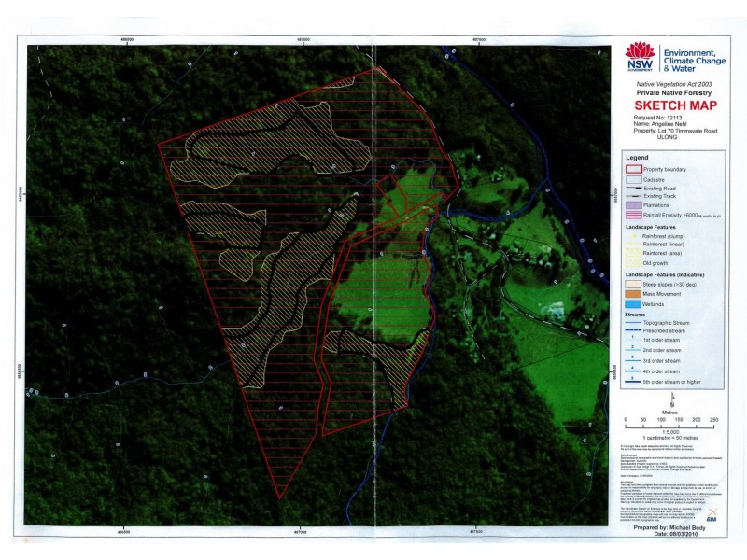Click the Existing Track legend symbol
Screen dimensions: 747x560
(x=633, y=197)
